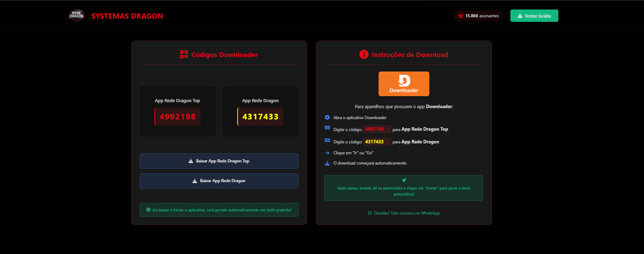Click the O download começará automaticamente text

tap(370, 163)
